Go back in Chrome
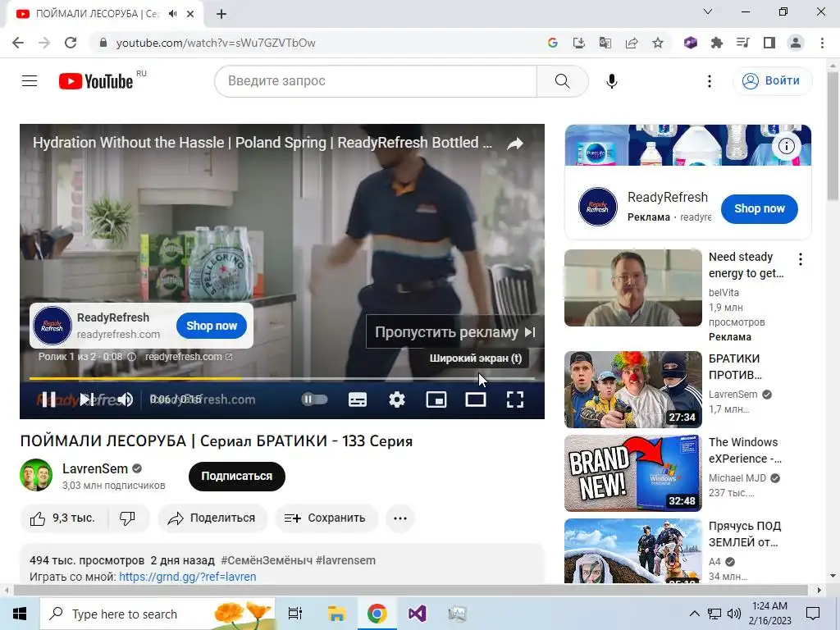 click(x=18, y=43)
